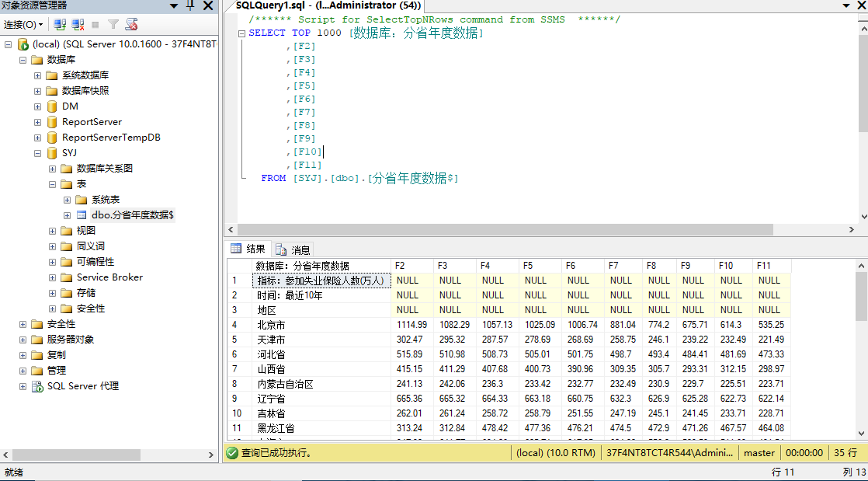Click the 同义词 folder icon
This screenshot has width=868, height=481.
67,246
